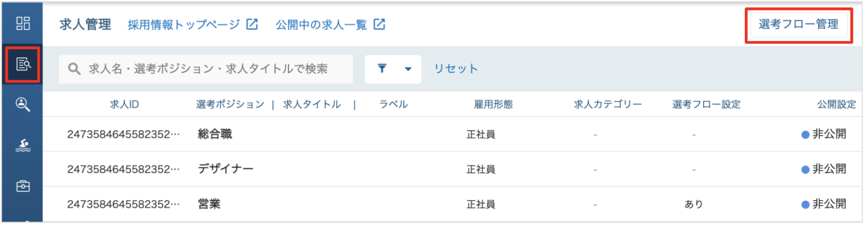Open the dashboard grid icon in sidebar
This screenshot has height=227, width=868.
(23, 23)
